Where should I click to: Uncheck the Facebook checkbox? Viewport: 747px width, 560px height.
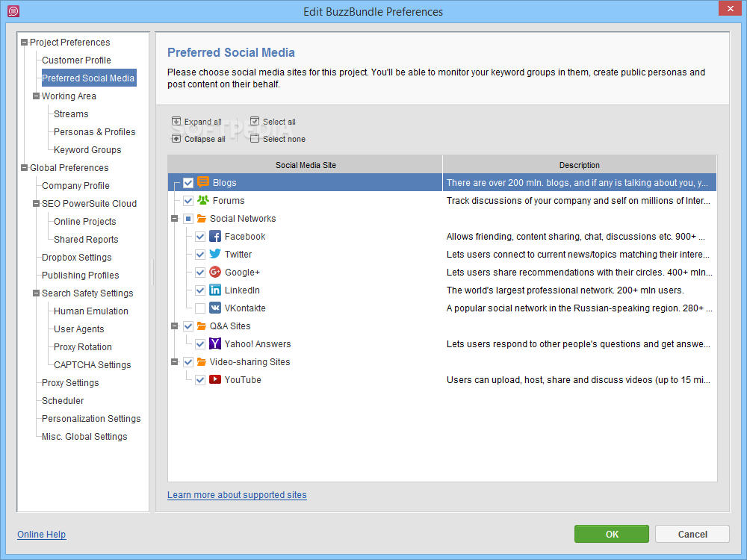click(200, 237)
